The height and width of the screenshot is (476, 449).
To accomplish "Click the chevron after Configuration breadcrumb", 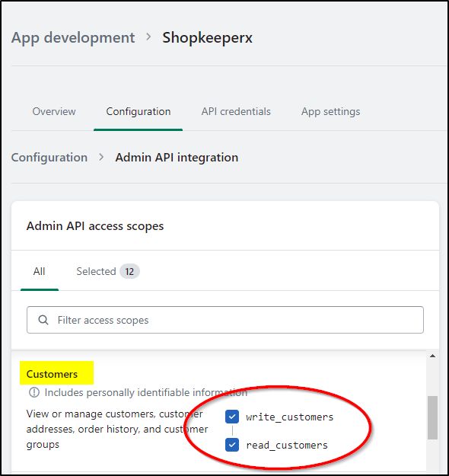I will point(101,157).
